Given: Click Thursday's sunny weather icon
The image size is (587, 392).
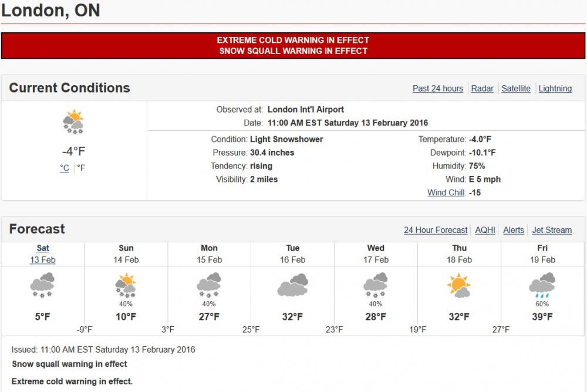Looking at the screenshot, I should pos(460,286).
